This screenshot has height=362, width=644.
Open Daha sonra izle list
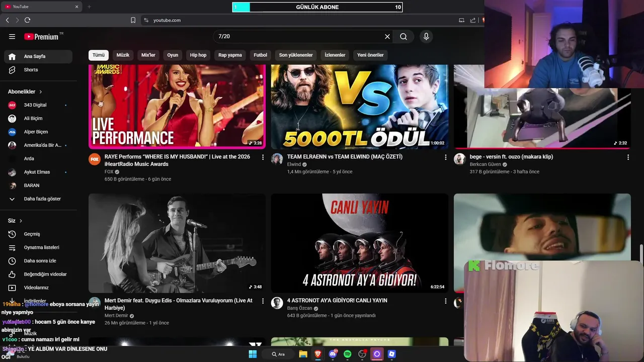(38, 261)
